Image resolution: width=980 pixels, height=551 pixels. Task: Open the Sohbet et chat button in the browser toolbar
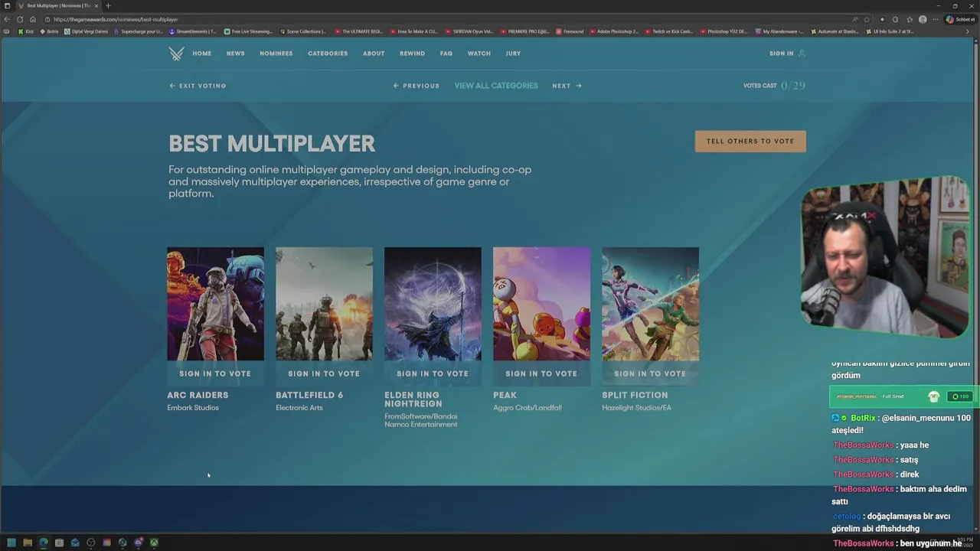coord(962,19)
